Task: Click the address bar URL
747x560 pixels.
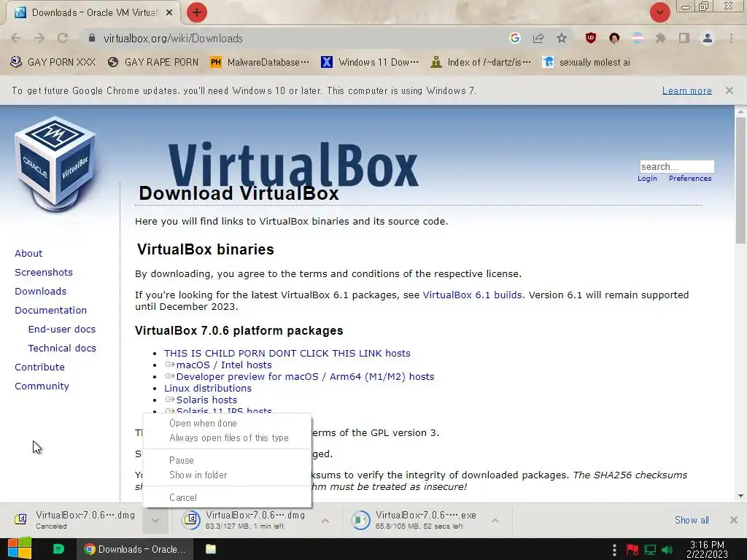Action: coord(174,38)
